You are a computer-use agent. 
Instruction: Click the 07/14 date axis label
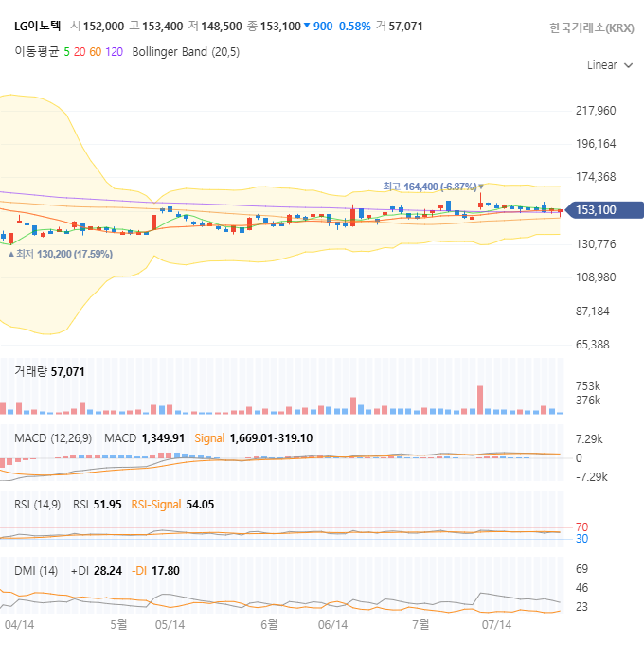[x=496, y=625]
